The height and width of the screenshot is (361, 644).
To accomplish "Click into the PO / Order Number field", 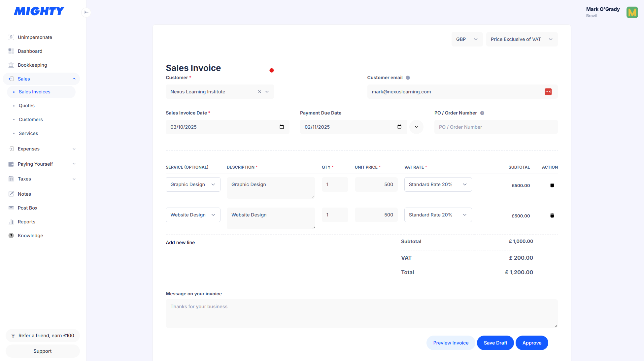I will [x=496, y=127].
